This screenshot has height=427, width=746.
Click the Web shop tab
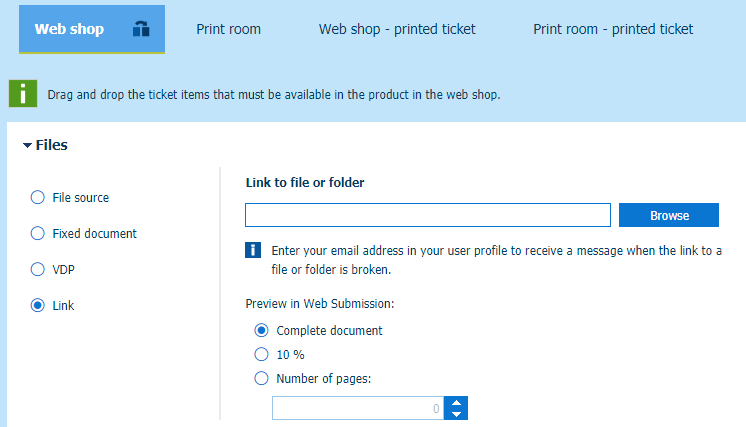click(70, 29)
